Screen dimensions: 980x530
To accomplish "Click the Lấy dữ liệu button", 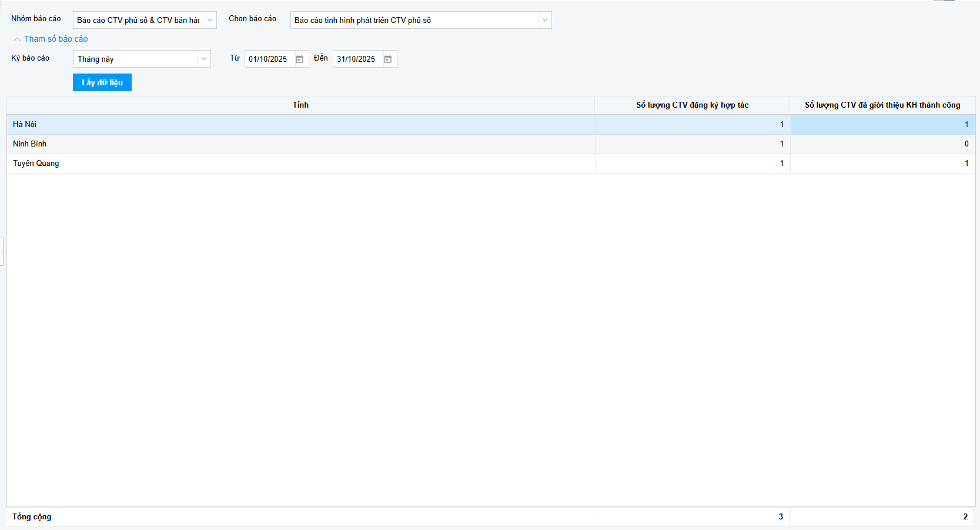I will coord(102,82).
